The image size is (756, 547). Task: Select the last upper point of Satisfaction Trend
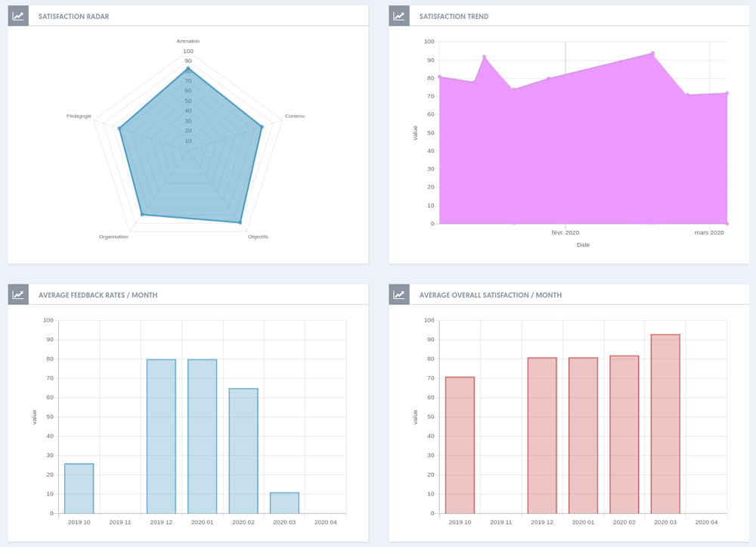pyautogui.click(x=727, y=93)
